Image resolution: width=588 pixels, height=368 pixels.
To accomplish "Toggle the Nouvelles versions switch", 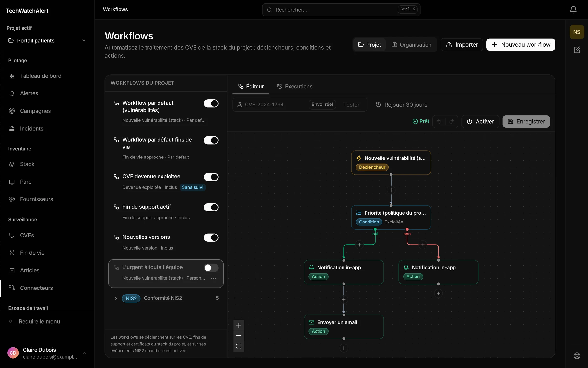I will tap(211, 237).
